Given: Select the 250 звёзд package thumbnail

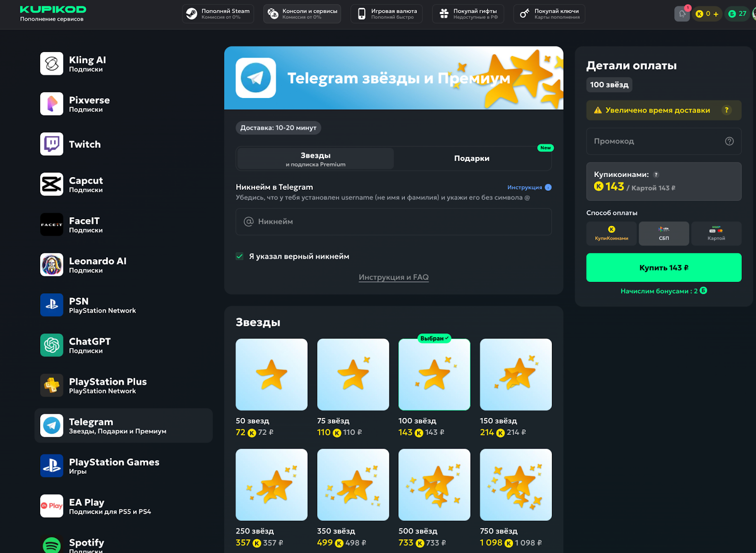Looking at the screenshot, I should point(271,485).
